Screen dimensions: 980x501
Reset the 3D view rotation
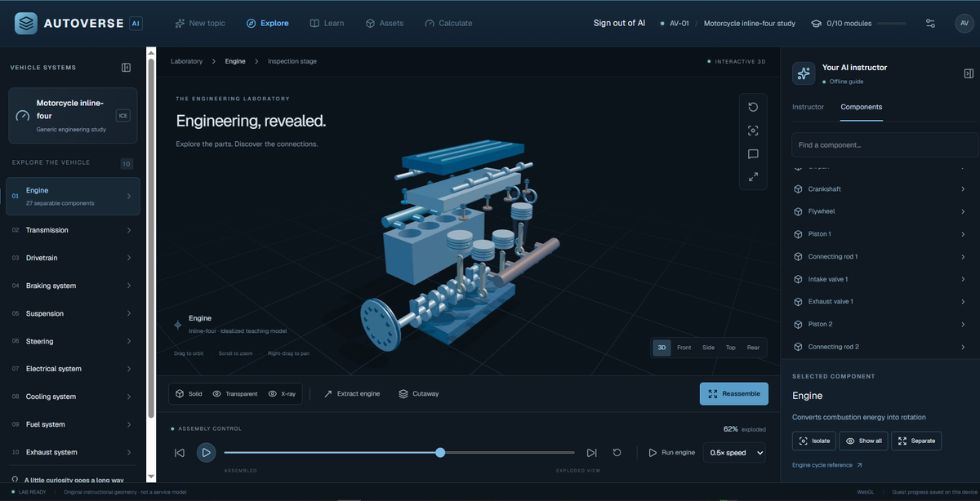coord(753,107)
